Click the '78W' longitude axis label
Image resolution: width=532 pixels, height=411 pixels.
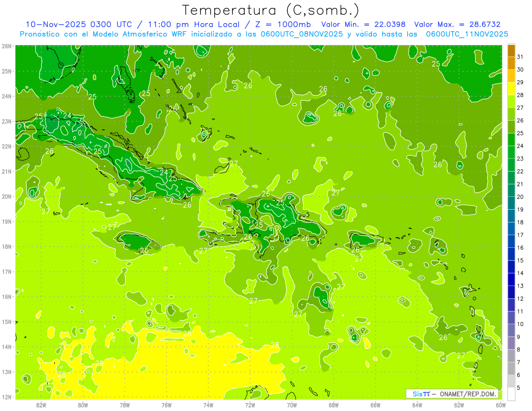click(x=125, y=405)
